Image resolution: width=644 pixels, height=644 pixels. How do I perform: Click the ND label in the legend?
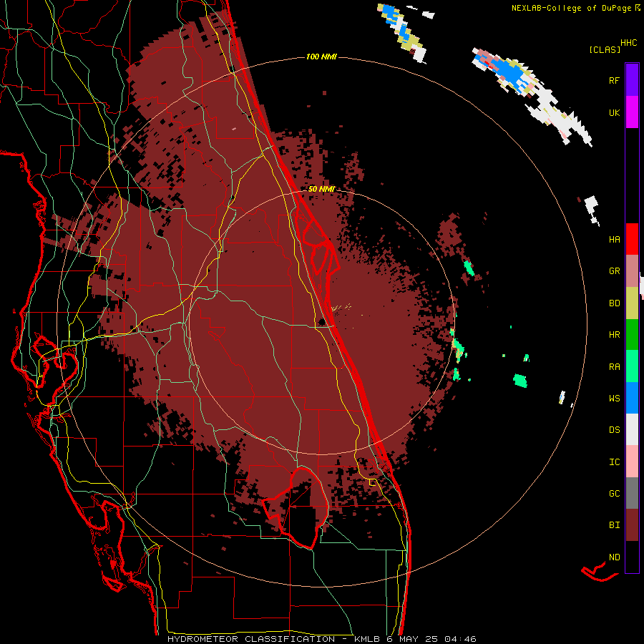[614, 557]
